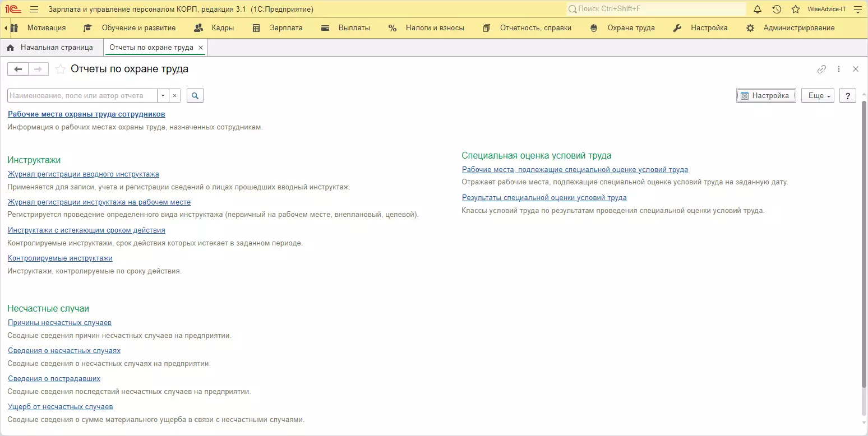Screen dimensions: 868x436
Task: Click the Настройка button
Action: 766,96
